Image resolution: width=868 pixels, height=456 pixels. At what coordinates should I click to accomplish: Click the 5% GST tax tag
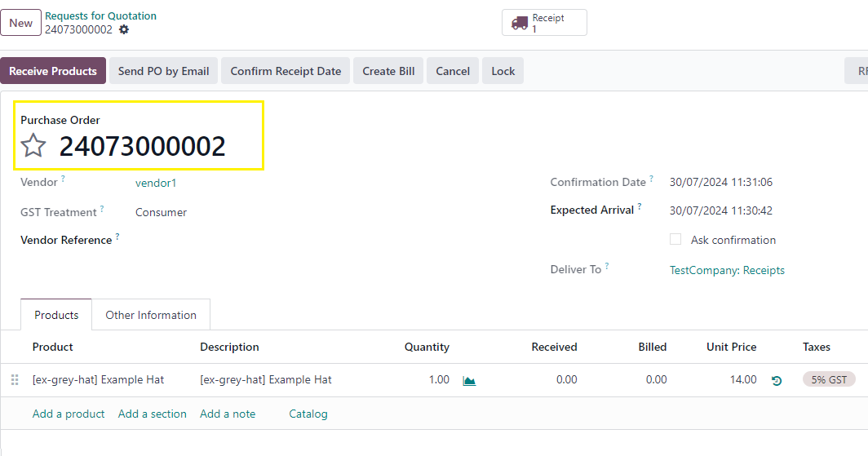pyautogui.click(x=830, y=379)
